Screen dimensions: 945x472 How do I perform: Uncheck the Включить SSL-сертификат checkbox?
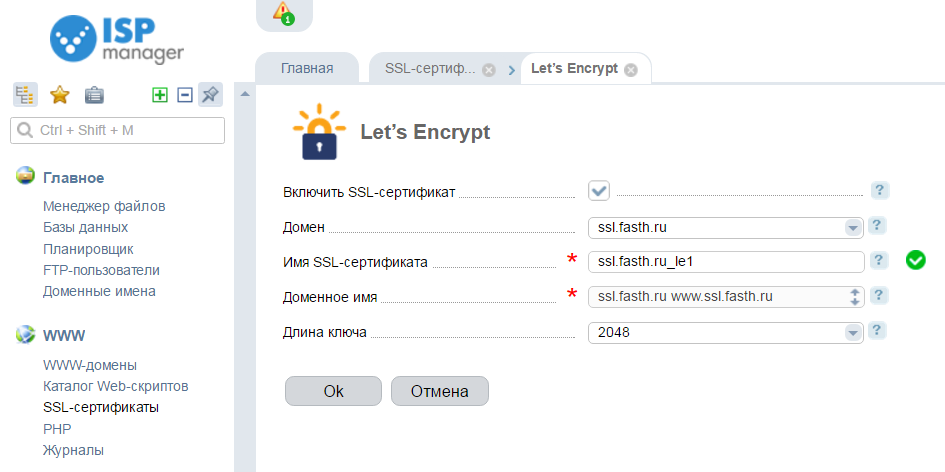(x=599, y=191)
